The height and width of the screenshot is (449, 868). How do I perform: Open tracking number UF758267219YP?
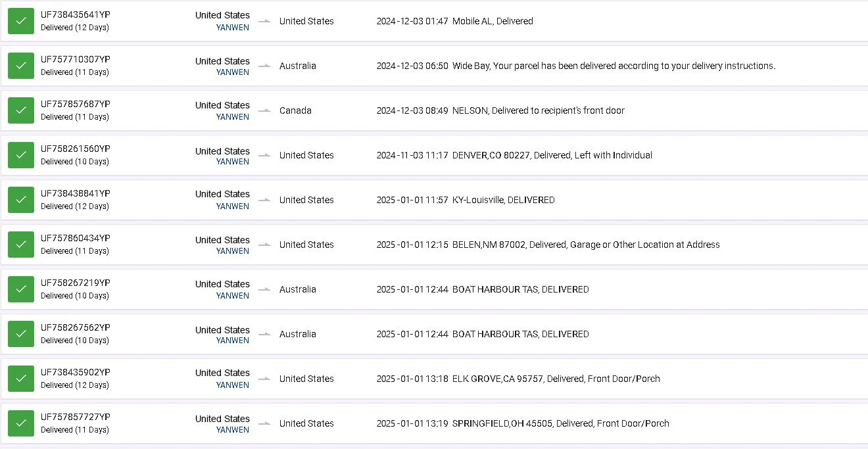click(75, 283)
